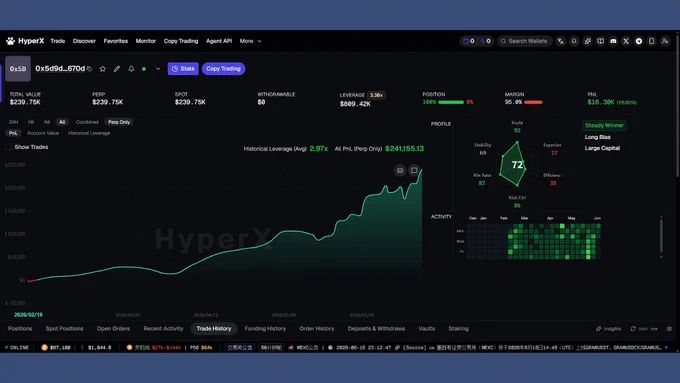
Task: Open the Agent API menu item
Action: tap(219, 41)
